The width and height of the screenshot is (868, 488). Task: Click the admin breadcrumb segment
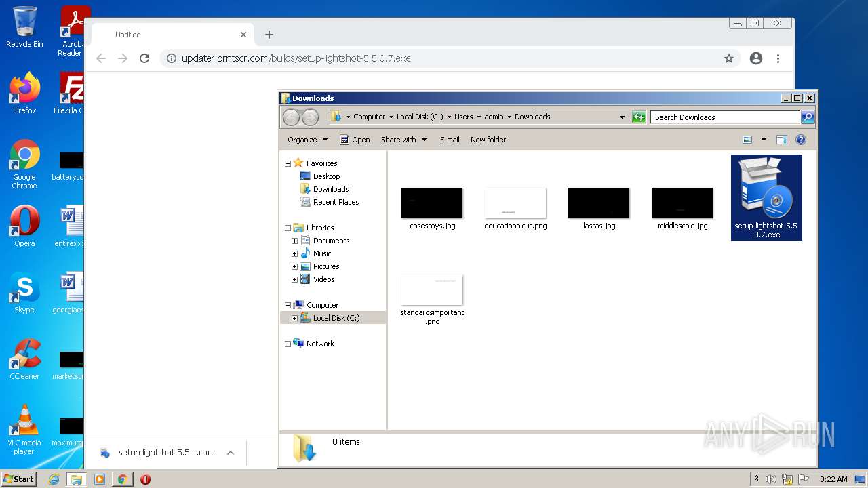pos(494,117)
